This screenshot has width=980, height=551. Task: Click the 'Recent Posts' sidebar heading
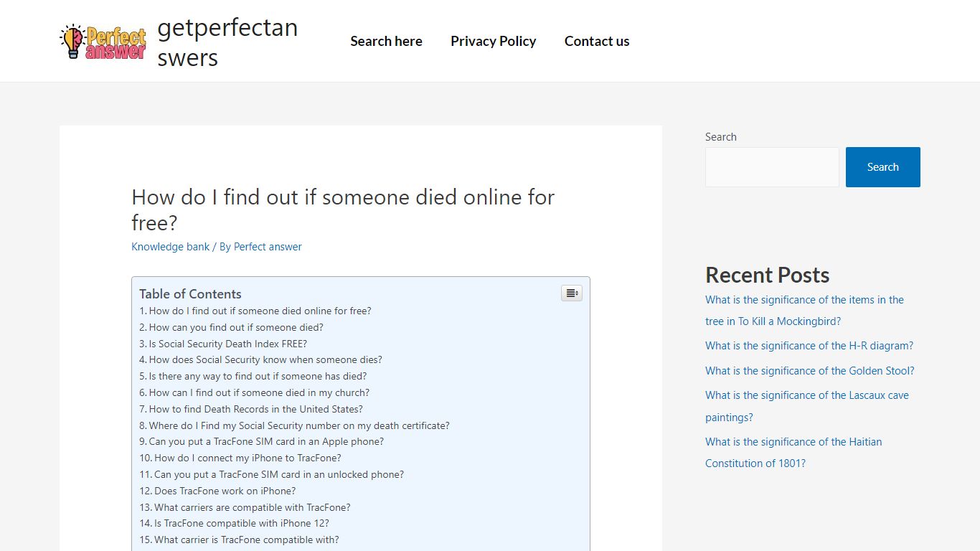pyautogui.click(x=767, y=275)
